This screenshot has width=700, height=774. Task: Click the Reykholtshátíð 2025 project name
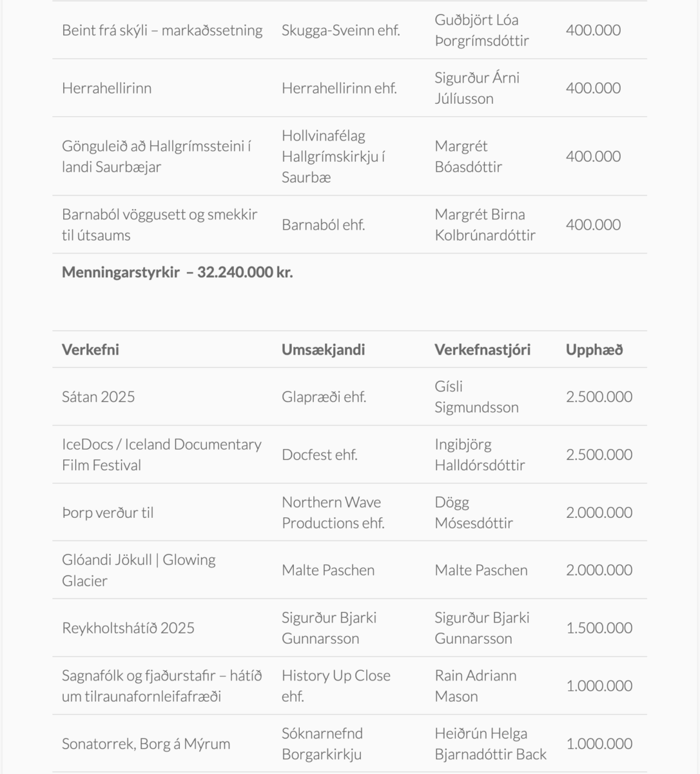(x=128, y=628)
